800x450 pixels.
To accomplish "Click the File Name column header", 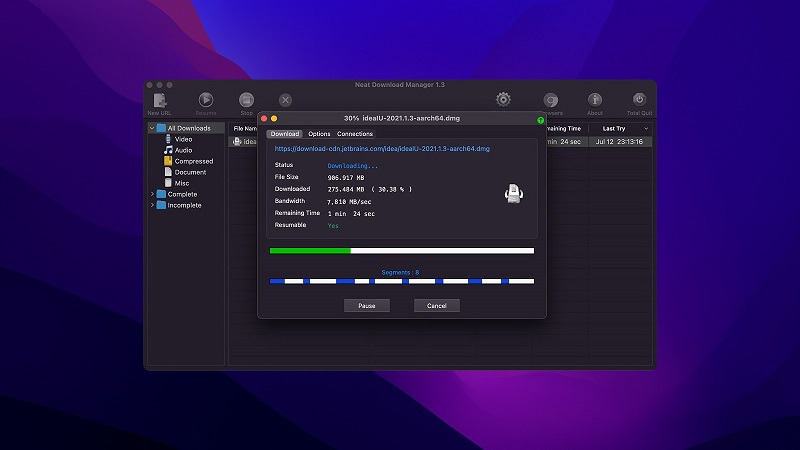I will point(245,129).
